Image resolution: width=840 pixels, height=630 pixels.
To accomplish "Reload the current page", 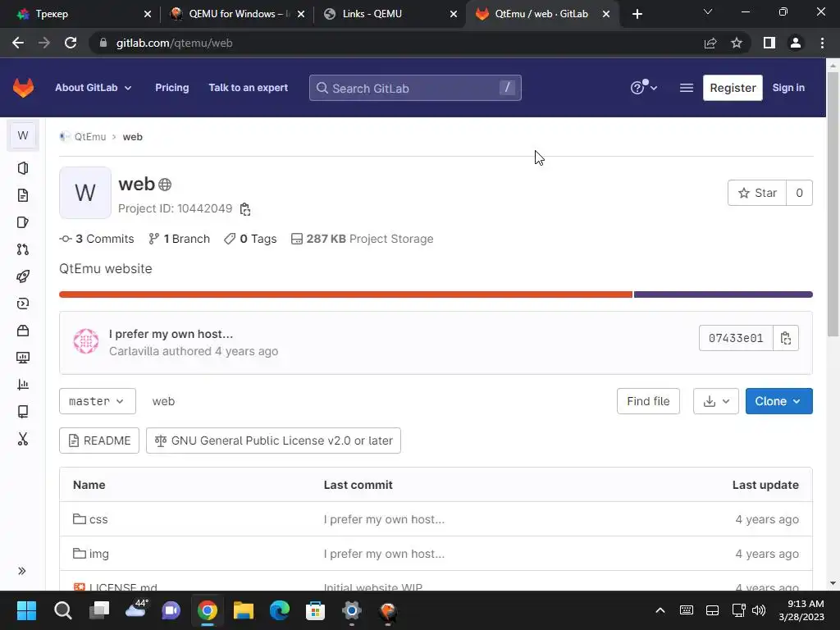I will (x=71, y=43).
